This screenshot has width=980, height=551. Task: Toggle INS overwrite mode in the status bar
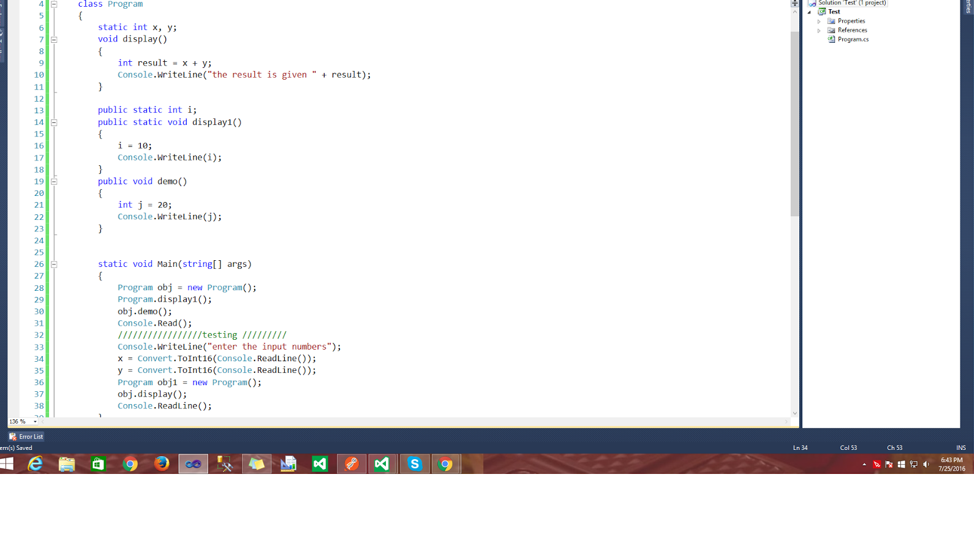[961, 448]
